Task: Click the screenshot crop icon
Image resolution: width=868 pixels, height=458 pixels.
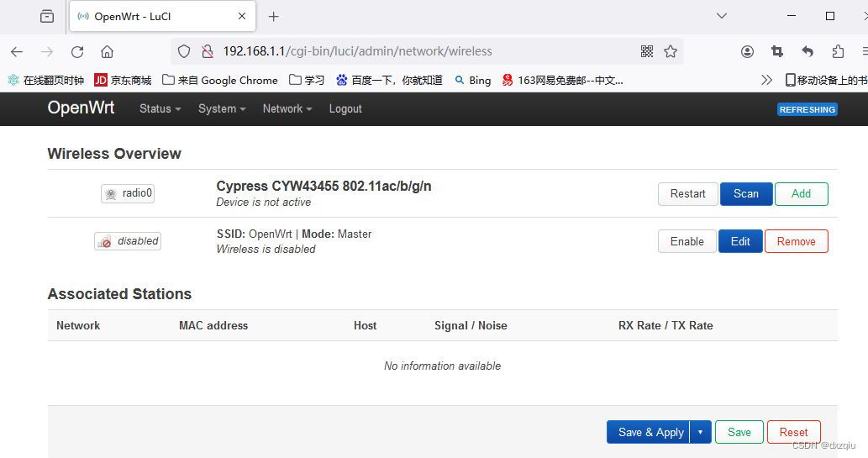Action: 777,51
